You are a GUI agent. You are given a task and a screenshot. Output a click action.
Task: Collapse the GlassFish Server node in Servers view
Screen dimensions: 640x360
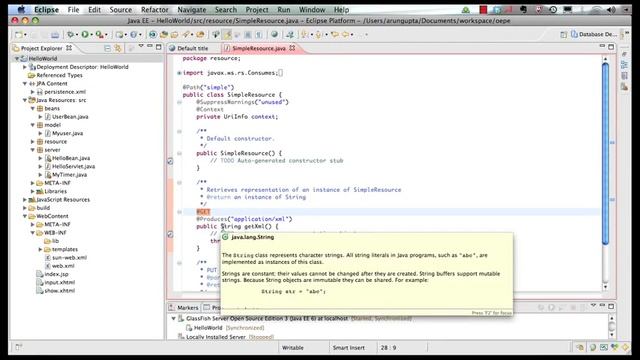pos(173,318)
